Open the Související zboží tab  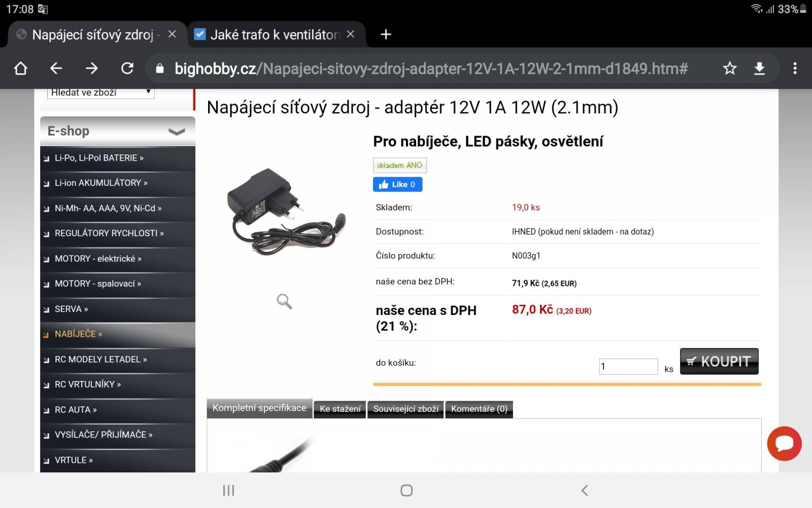click(x=405, y=409)
